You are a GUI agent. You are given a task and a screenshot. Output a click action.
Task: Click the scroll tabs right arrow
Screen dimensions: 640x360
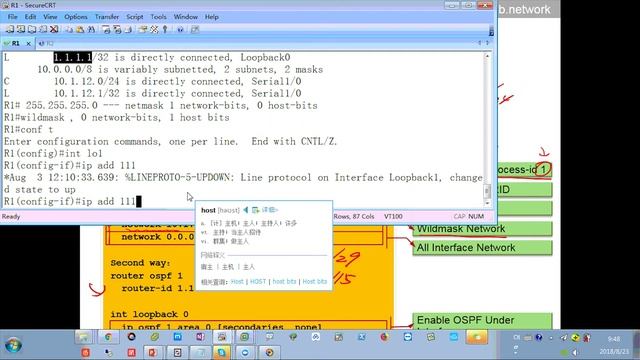[x=487, y=43]
